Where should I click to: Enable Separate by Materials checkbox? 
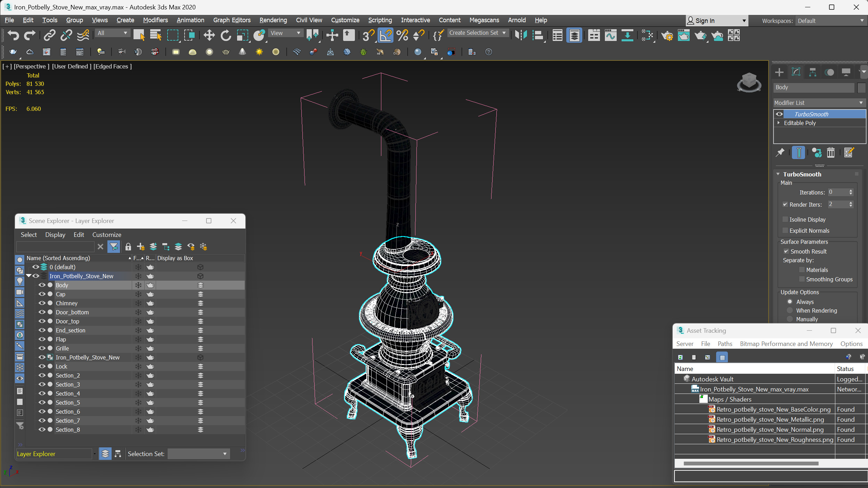click(x=802, y=270)
